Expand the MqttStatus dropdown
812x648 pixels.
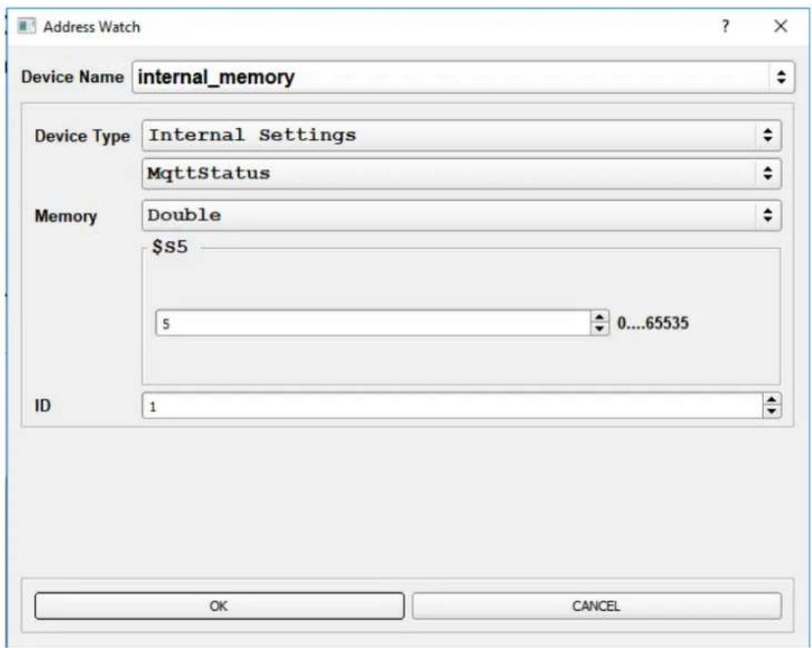[x=462, y=173]
